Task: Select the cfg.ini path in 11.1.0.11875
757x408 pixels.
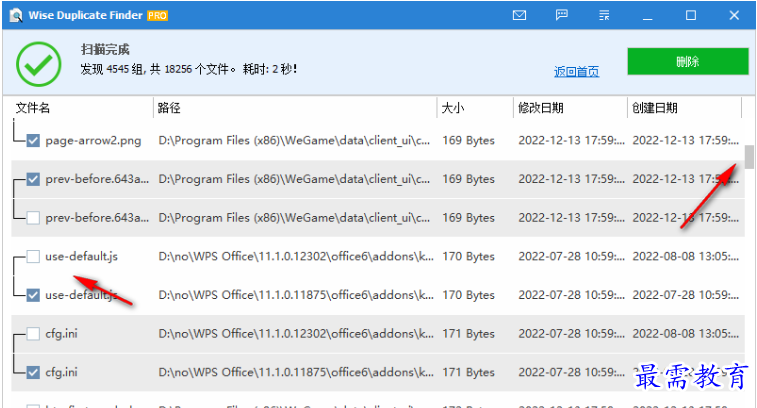Action: click(296, 372)
